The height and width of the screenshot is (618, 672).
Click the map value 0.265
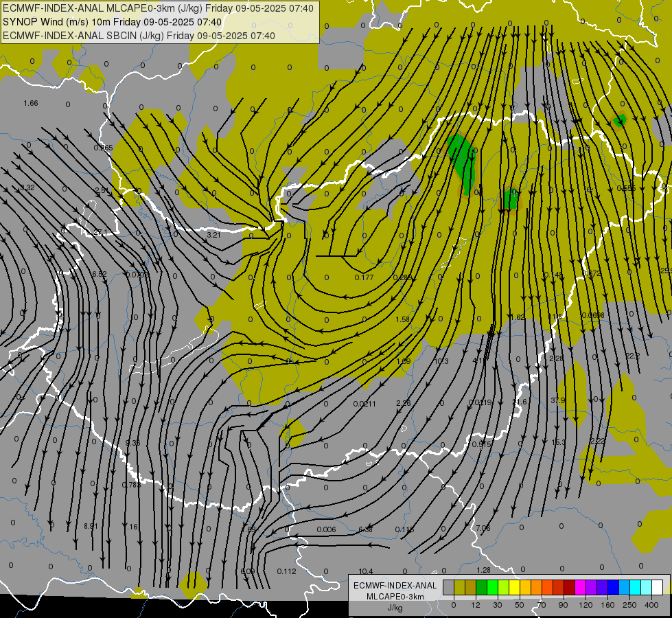[103, 148]
